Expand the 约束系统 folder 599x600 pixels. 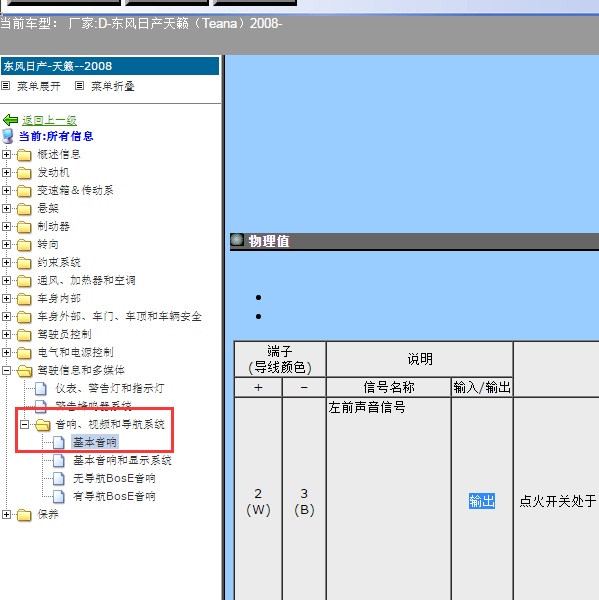click(6, 262)
